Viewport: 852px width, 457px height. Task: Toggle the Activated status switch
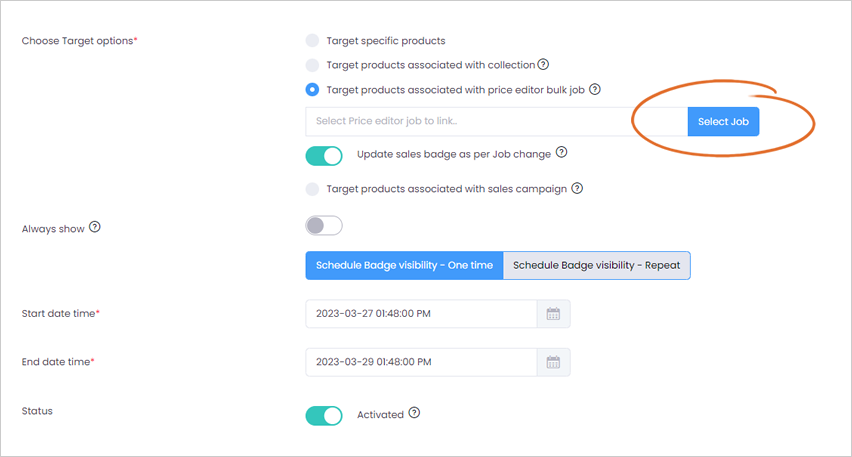[324, 416]
